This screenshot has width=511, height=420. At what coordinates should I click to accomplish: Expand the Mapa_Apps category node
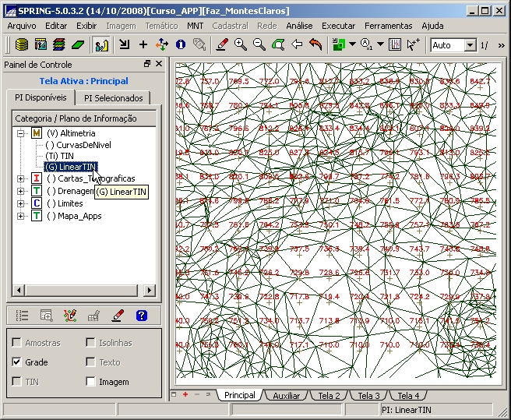(21, 216)
